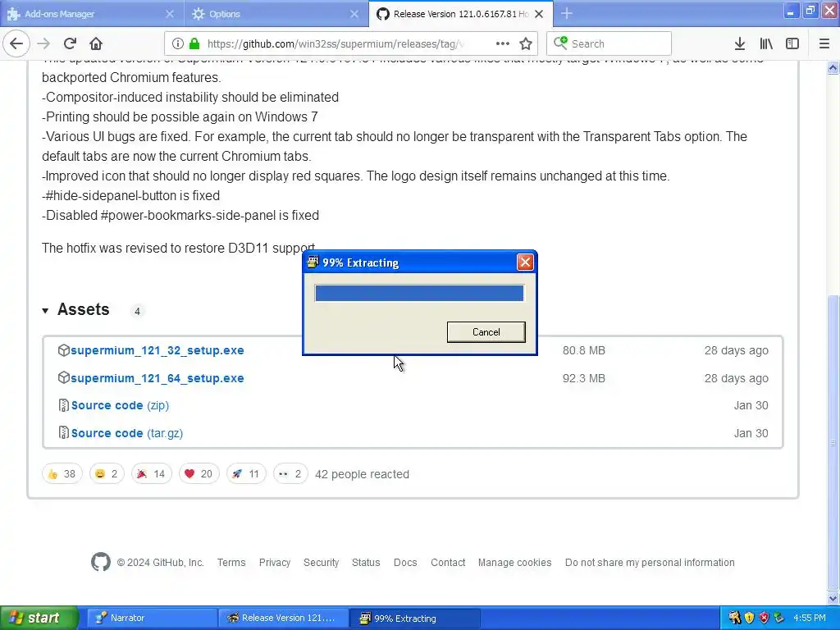Select the Release Version 121.0.6167.81 tab
This screenshot has width=840, height=630.
[461, 13]
